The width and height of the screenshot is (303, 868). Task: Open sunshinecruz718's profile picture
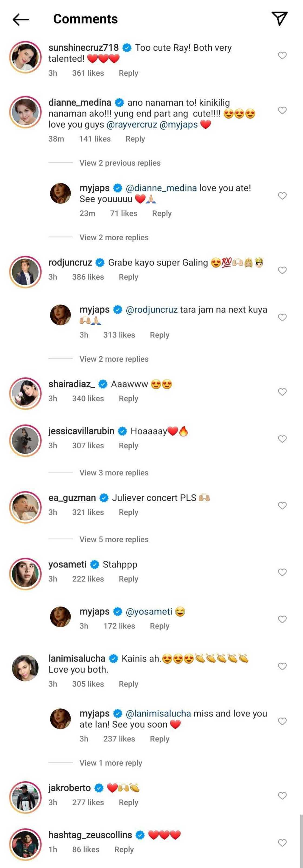[25, 57]
